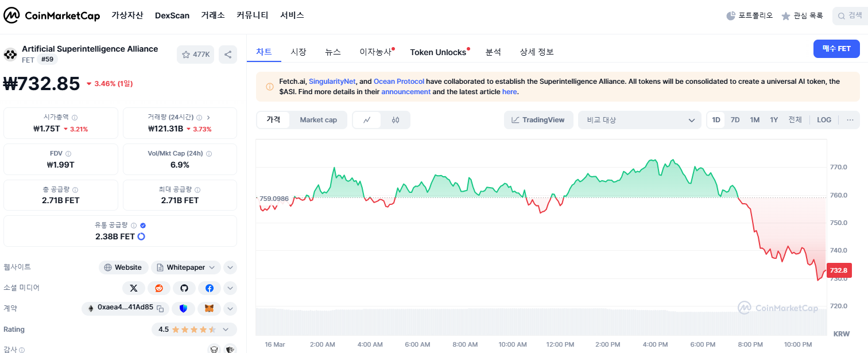Open the 가상자산 menu
868x353 pixels.
pyautogui.click(x=127, y=15)
